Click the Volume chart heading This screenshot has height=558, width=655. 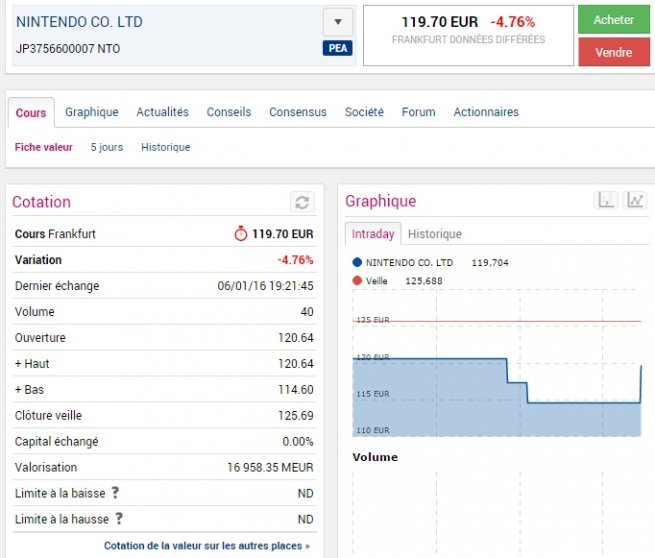click(375, 457)
